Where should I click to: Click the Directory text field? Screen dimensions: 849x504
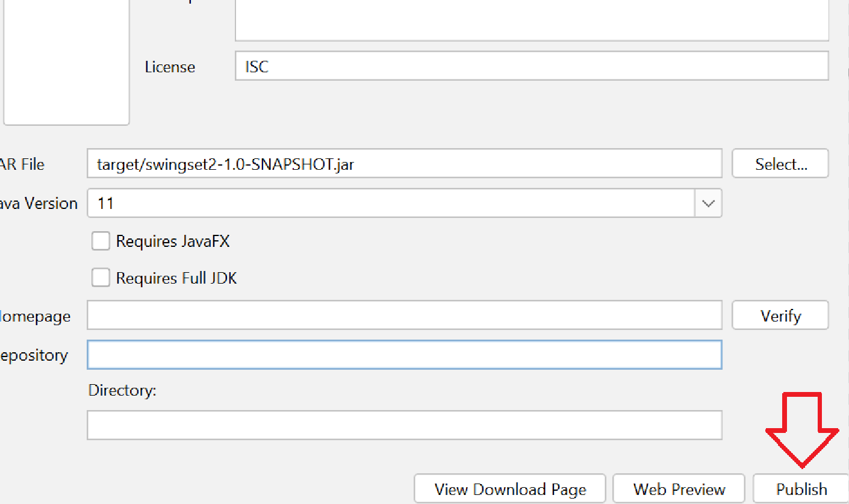pyautogui.click(x=403, y=425)
